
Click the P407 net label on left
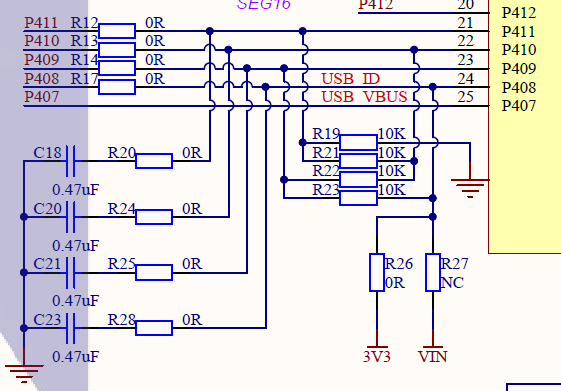point(42,97)
